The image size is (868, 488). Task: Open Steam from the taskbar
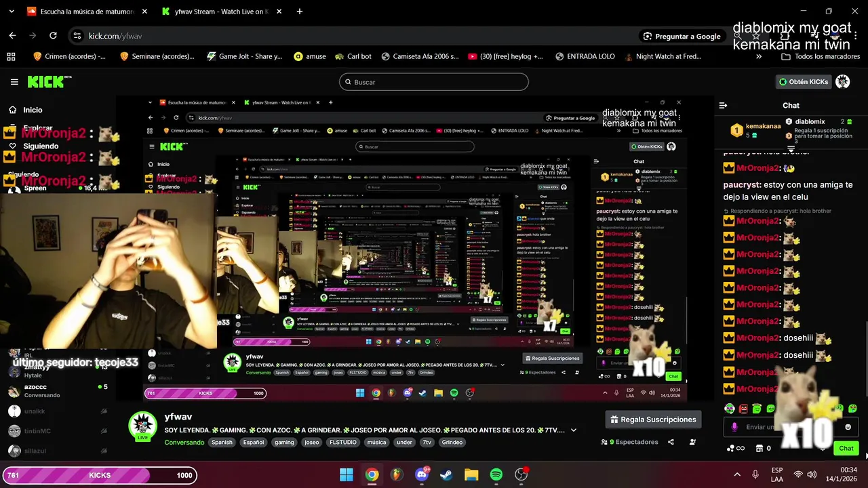click(447, 474)
